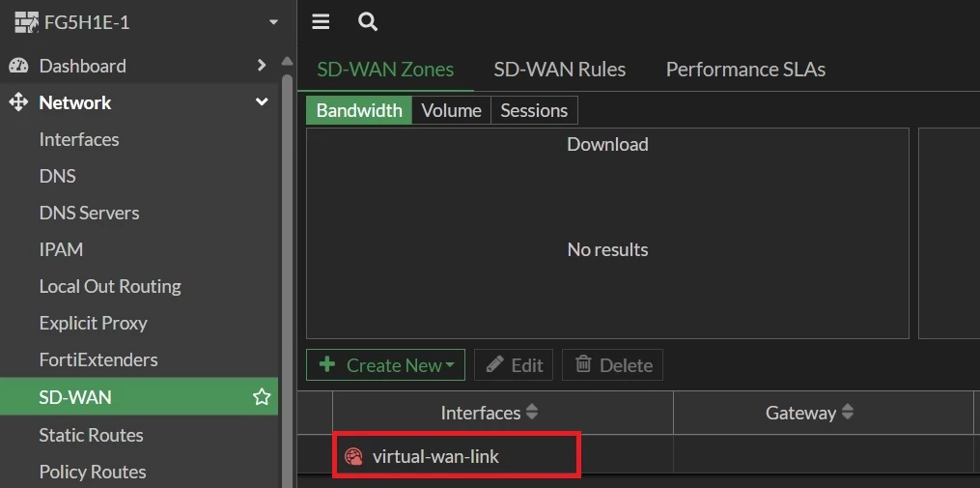Switch to SD-WAN Rules tab
The image size is (980, 488).
[x=559, y=69]
